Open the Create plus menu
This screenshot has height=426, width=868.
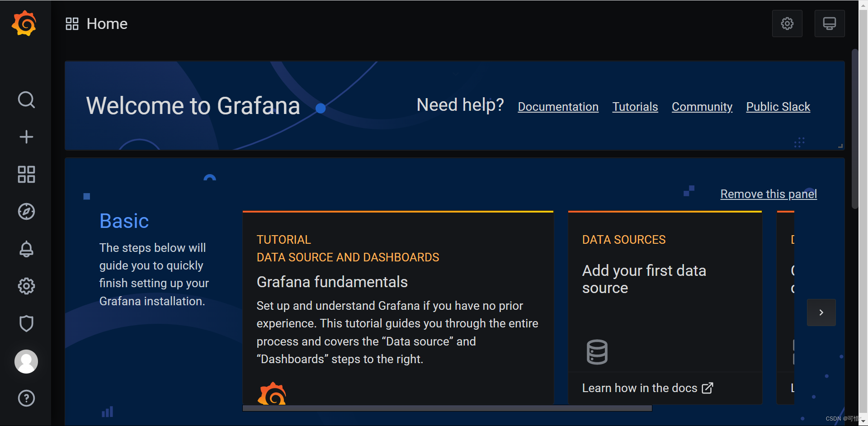pos(26,137)
